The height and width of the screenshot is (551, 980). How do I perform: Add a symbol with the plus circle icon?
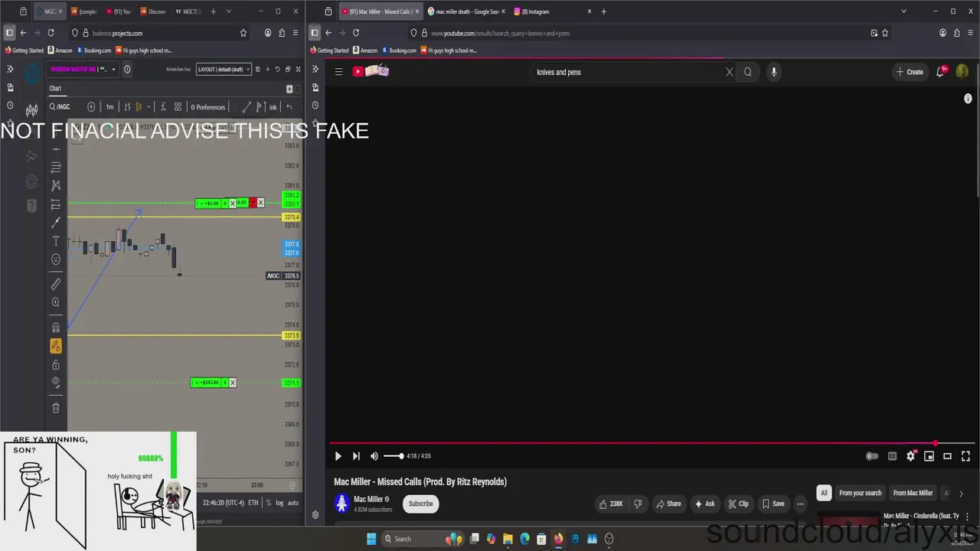click(91, 107)
